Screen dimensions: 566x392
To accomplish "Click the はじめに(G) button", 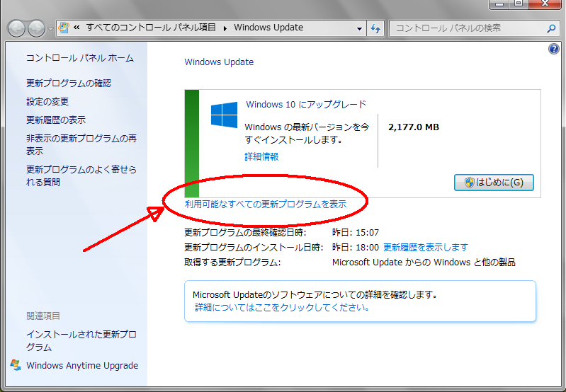I will tap(494, 183).
